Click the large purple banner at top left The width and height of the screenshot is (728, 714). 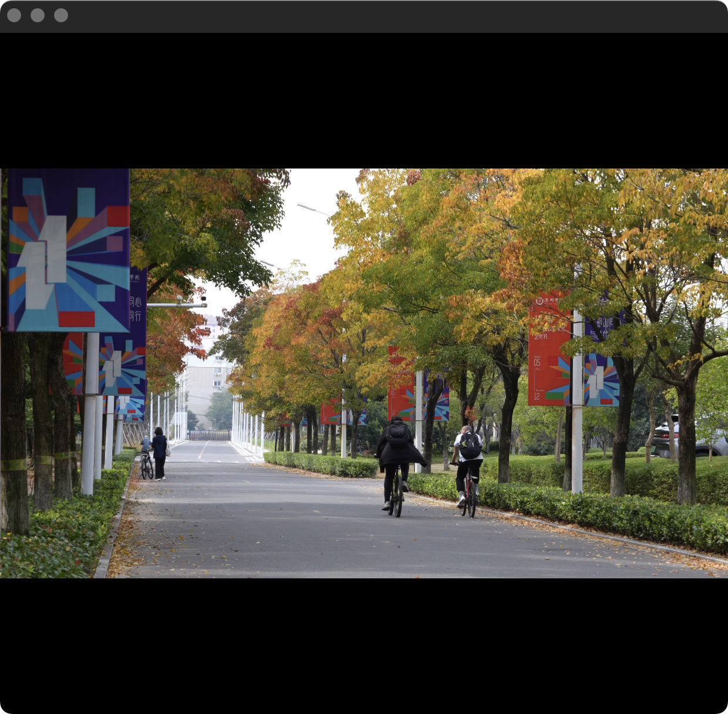pyautogui.click(x=69, y=250)
